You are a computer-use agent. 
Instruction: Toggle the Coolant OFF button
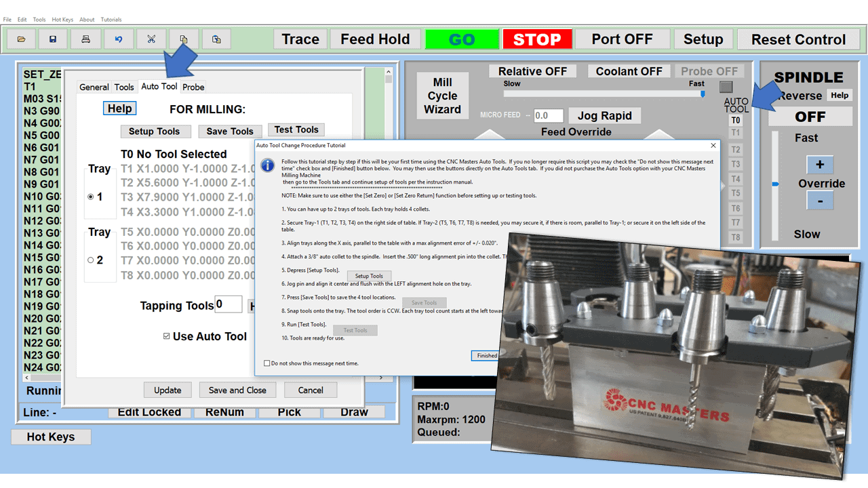[x=629, y=71]
